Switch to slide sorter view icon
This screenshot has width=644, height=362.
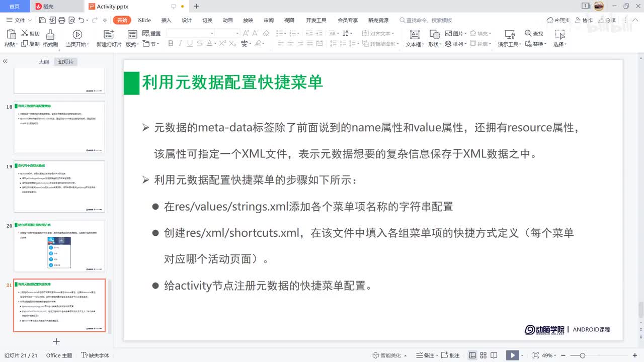[484, 355]
